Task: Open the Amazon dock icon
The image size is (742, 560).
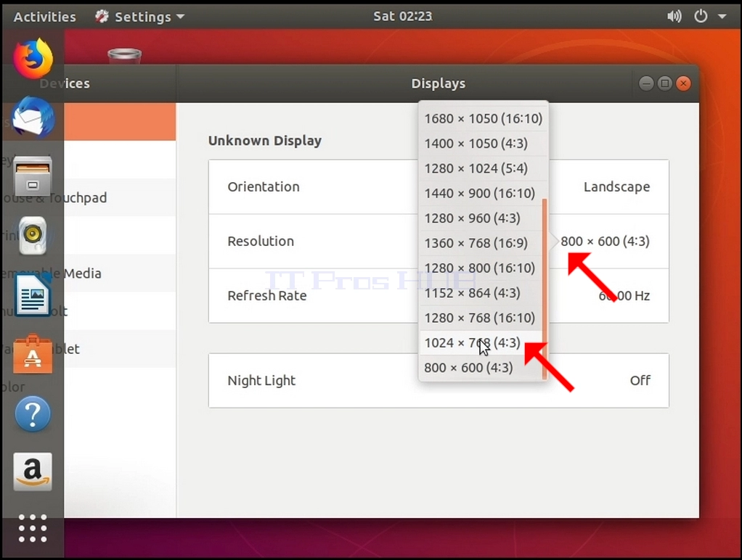Action: 33,472
